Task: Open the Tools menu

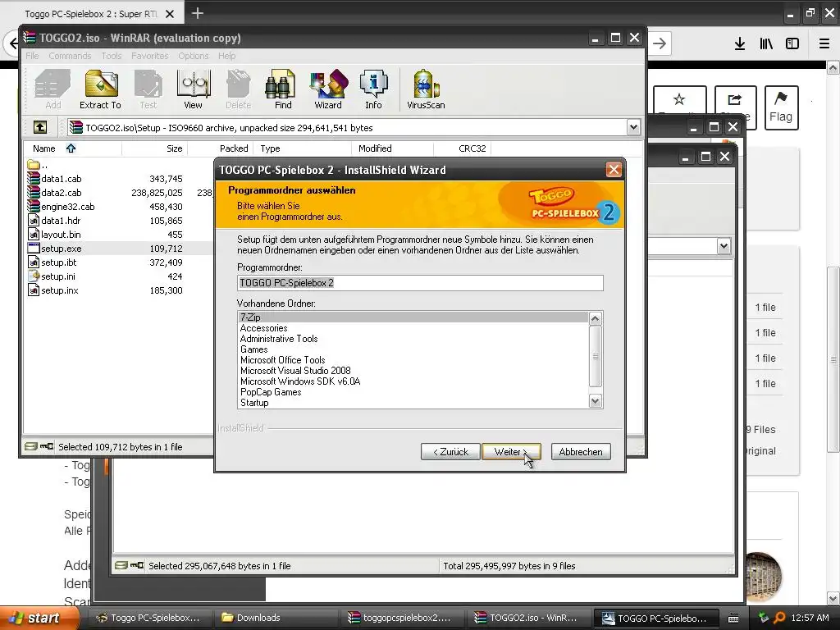Action: click(x=112, y=56)
